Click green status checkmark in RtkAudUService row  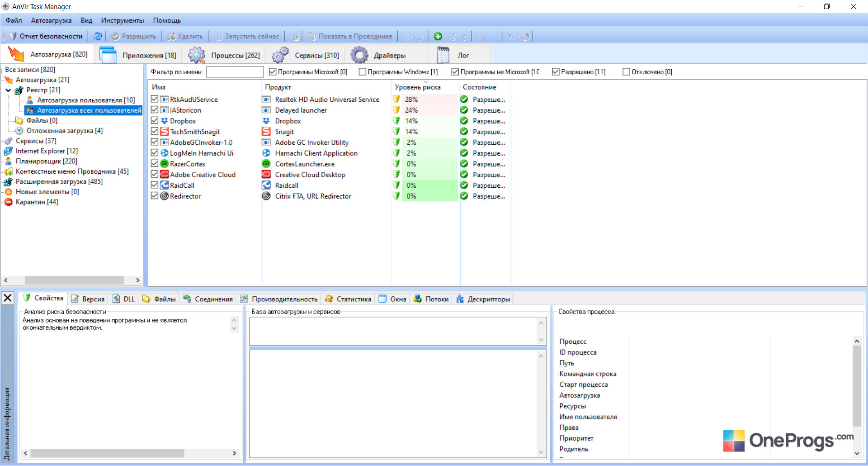(x=464, y=99)
